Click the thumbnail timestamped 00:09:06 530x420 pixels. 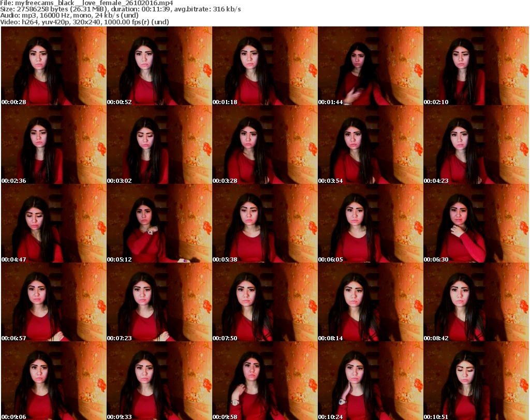tap(54, 381)
